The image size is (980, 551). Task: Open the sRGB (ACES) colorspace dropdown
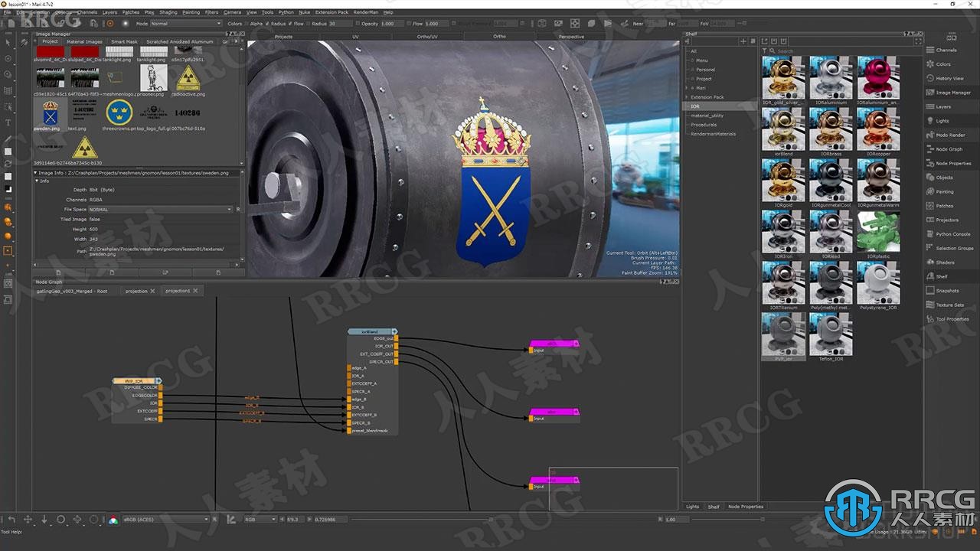point(165,520)
